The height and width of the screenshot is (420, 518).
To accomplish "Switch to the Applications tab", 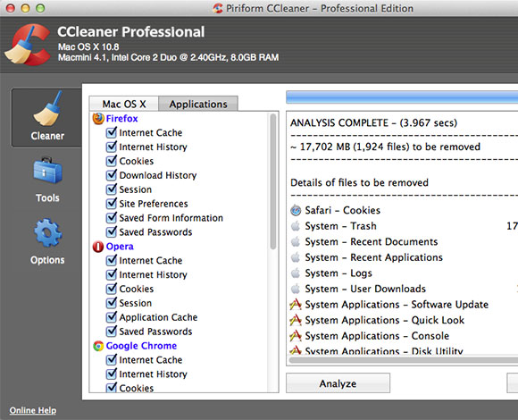I will (x=198, y=104).
